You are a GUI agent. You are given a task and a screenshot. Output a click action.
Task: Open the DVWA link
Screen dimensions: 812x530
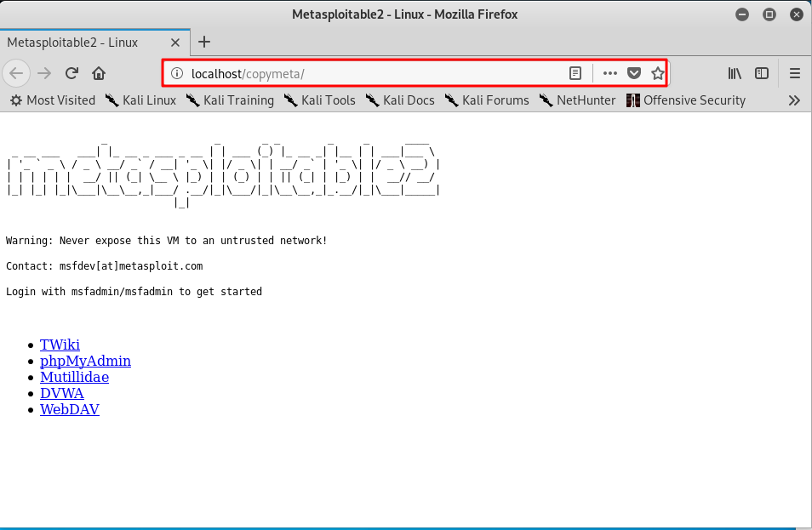(x=62, y=393)
